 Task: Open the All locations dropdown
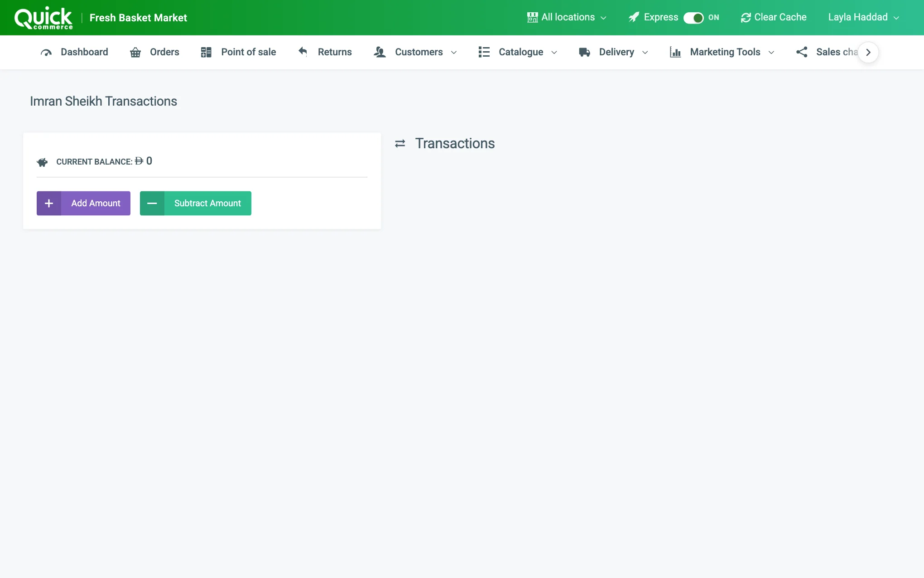click(x=567, y=17)
